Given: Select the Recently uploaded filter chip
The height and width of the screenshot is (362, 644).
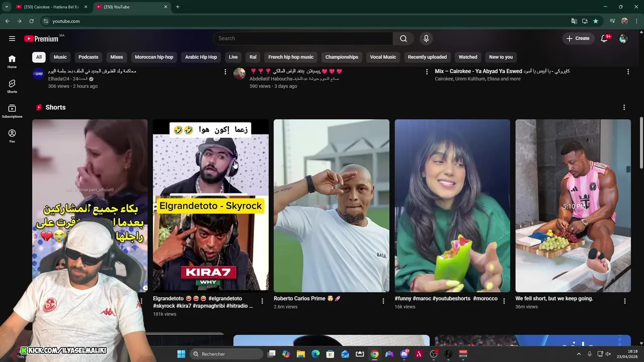Looking at the screenshot, I should coord(427,57).
